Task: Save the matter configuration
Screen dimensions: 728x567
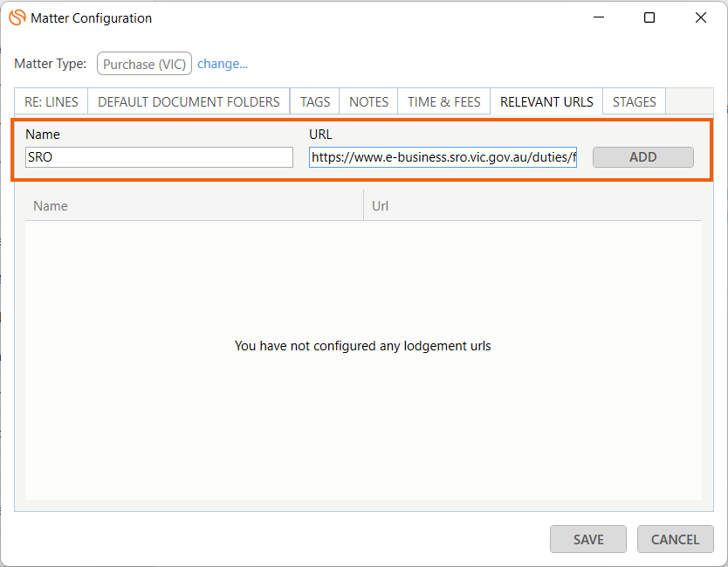Action: click(588, 539)
